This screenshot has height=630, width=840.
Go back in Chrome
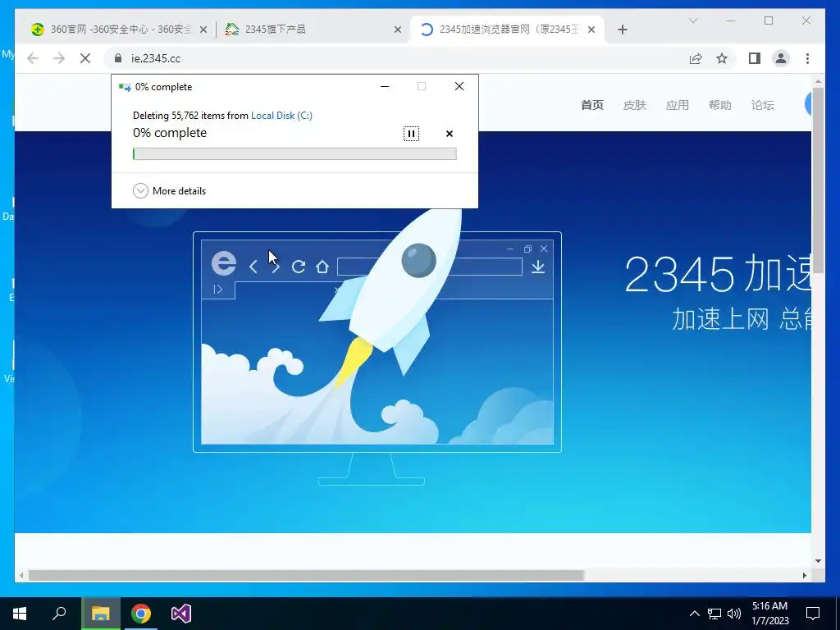tap(33, 58)
